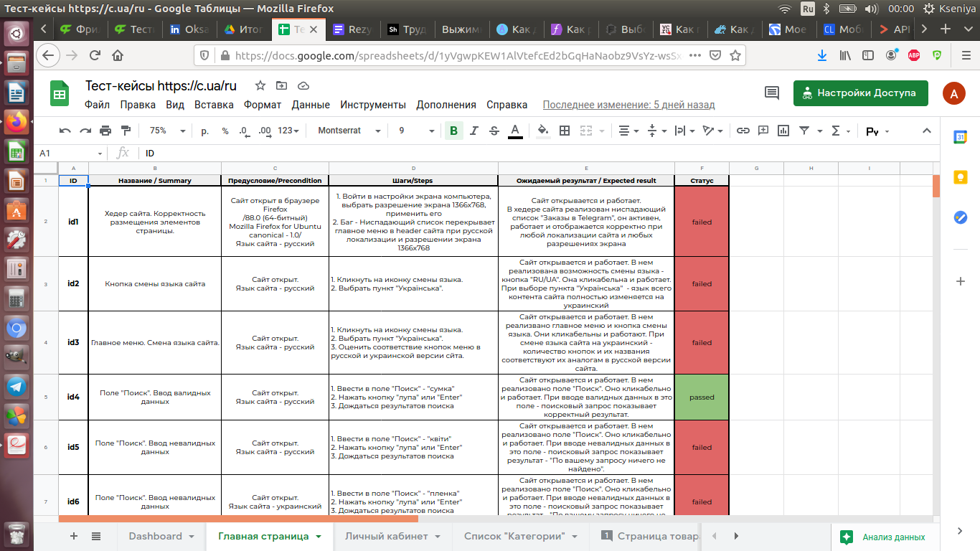This screenshot has width=980, height=551.
Task: Open the Данные menu
Action: tap(311, 105)
